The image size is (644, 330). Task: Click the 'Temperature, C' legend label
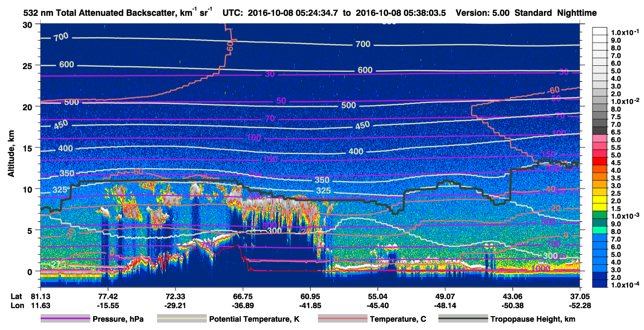pyautogui.click(x=398, y=319)
